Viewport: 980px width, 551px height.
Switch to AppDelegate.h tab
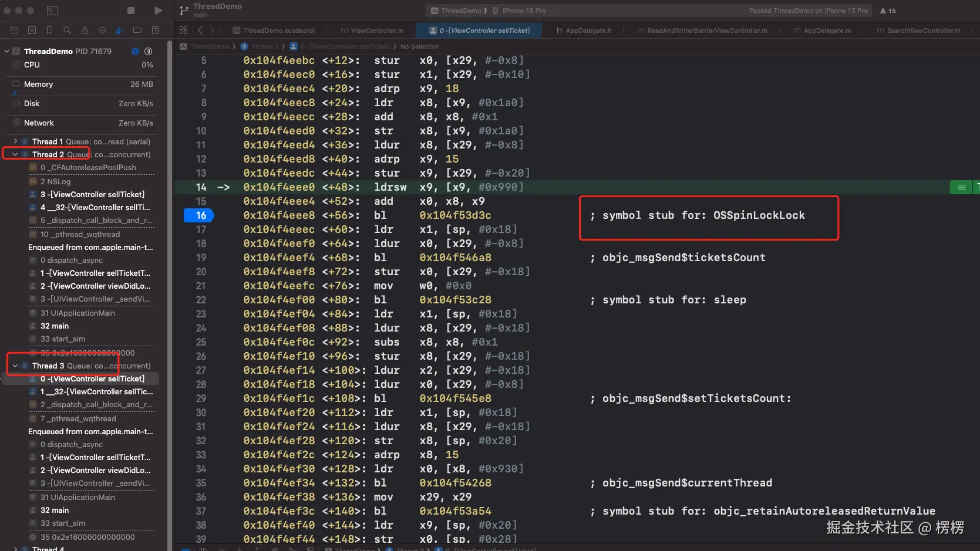584,31
